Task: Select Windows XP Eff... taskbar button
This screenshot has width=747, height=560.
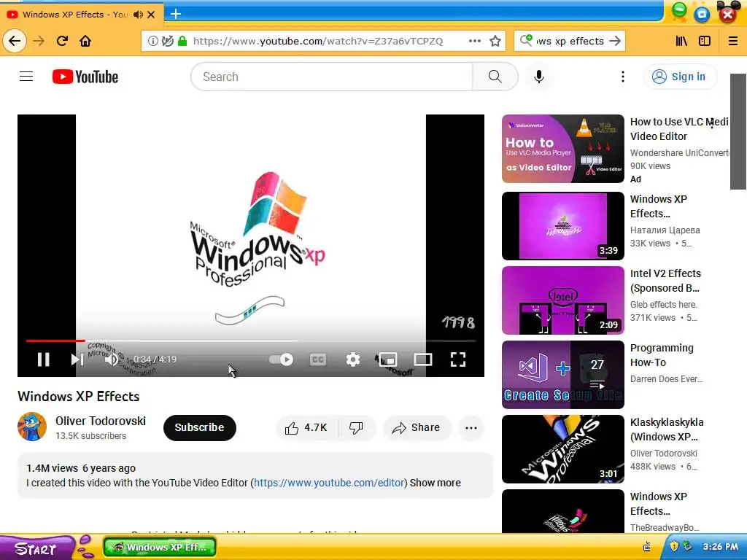Action: (160, 547)
